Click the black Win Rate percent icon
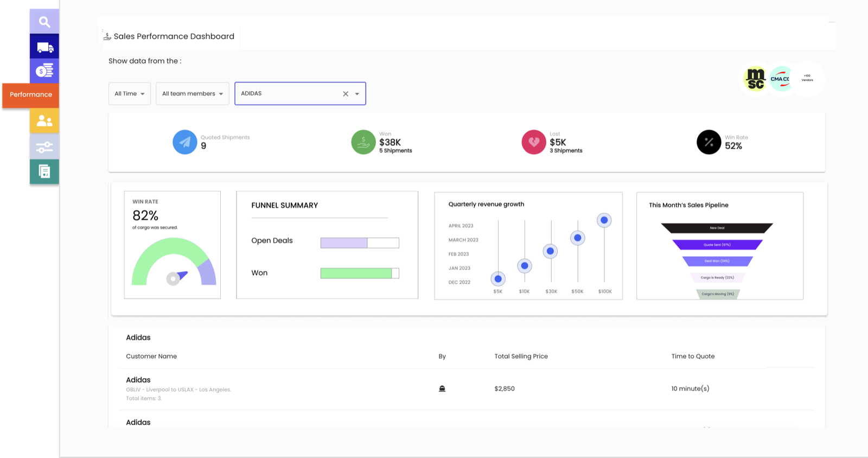The image size is (868, 458). 709,142
